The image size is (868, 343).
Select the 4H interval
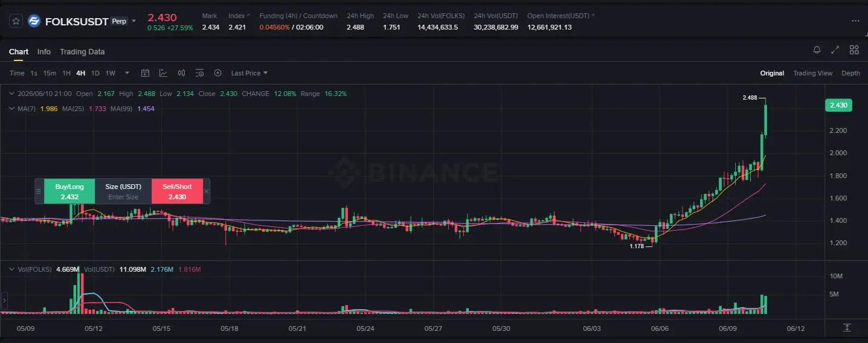81,73
